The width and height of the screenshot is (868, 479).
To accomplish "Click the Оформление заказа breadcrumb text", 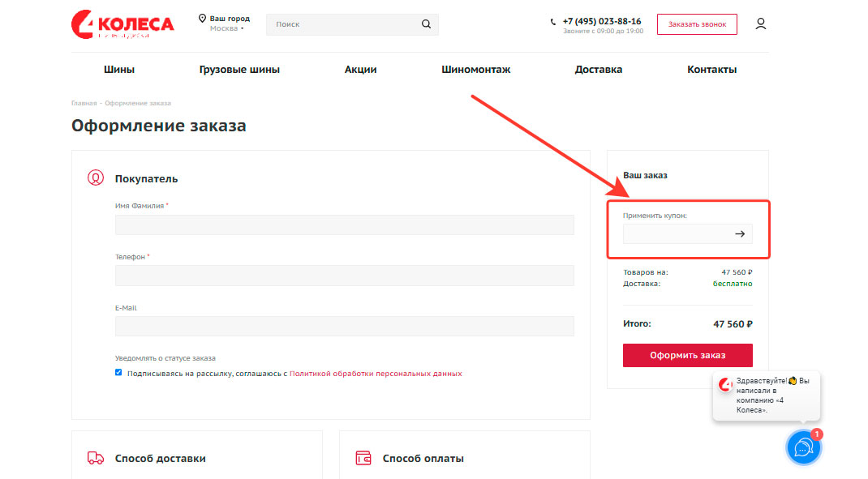I will click(x=138, y=103).
